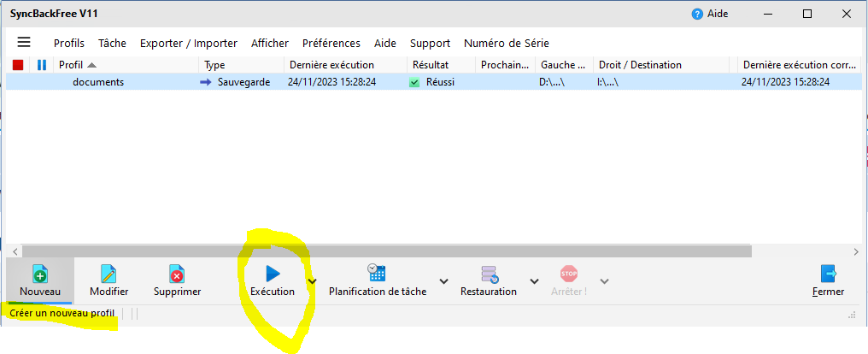Click the Fermer exit icon

click(829, 274)
